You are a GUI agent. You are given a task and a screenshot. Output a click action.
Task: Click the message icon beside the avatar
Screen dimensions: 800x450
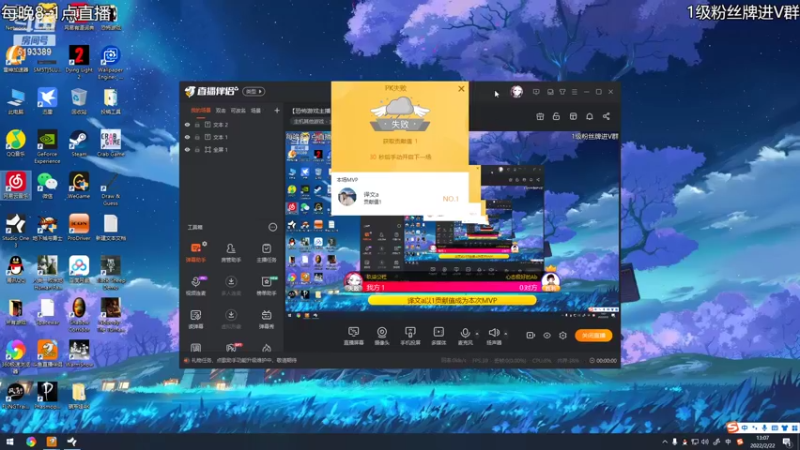pos(536,92)
